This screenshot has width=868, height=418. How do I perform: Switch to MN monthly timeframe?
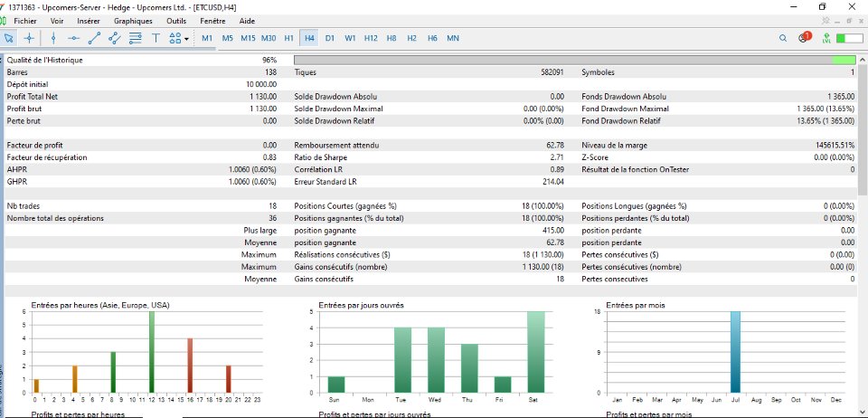pyautogui.click(x=453, y=38)
